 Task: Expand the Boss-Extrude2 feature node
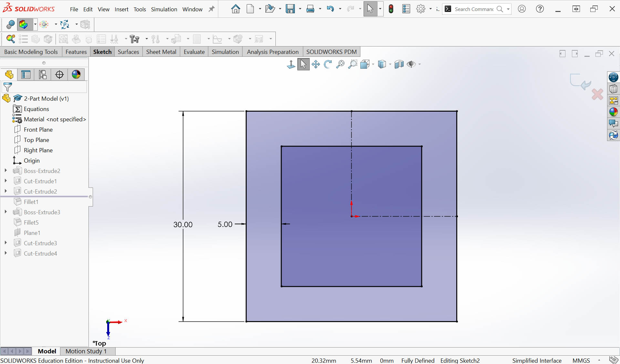(5, 171)
